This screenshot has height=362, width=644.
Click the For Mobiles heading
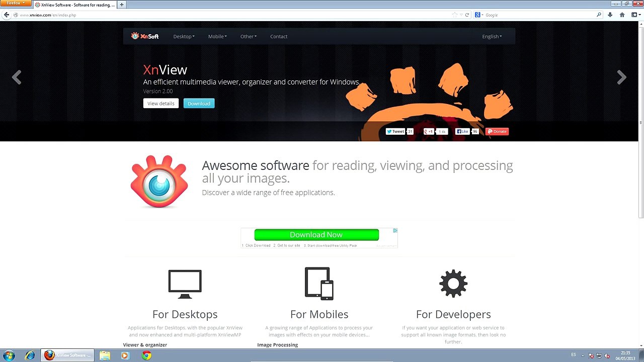(319, 314)
